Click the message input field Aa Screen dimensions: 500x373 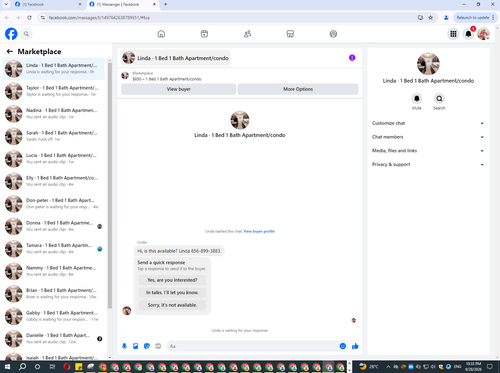pos(256,346)
